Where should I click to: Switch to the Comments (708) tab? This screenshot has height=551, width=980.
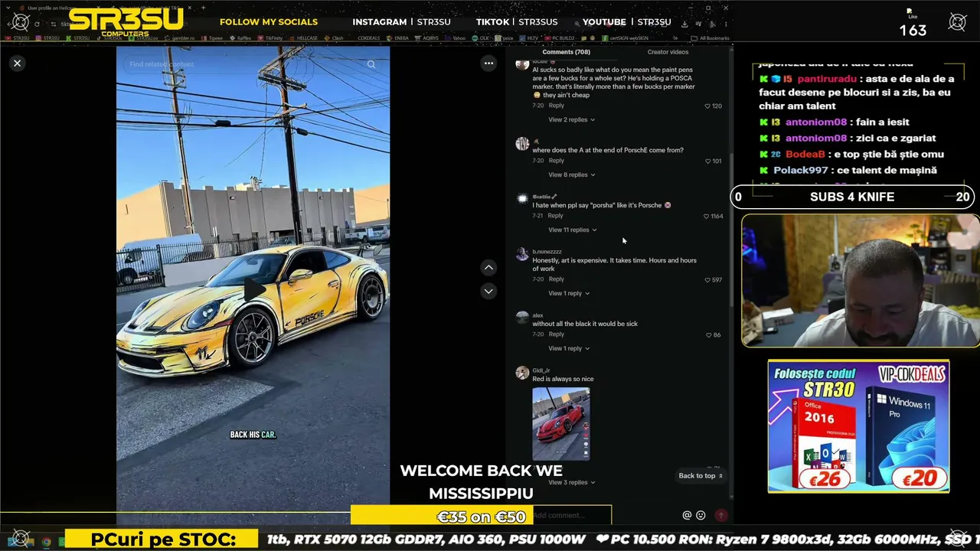click(x=566, y=52)
